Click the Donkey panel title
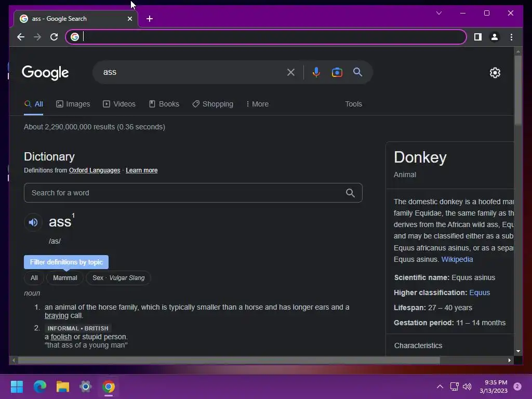The image size is (532, 399). pos(420,157)
